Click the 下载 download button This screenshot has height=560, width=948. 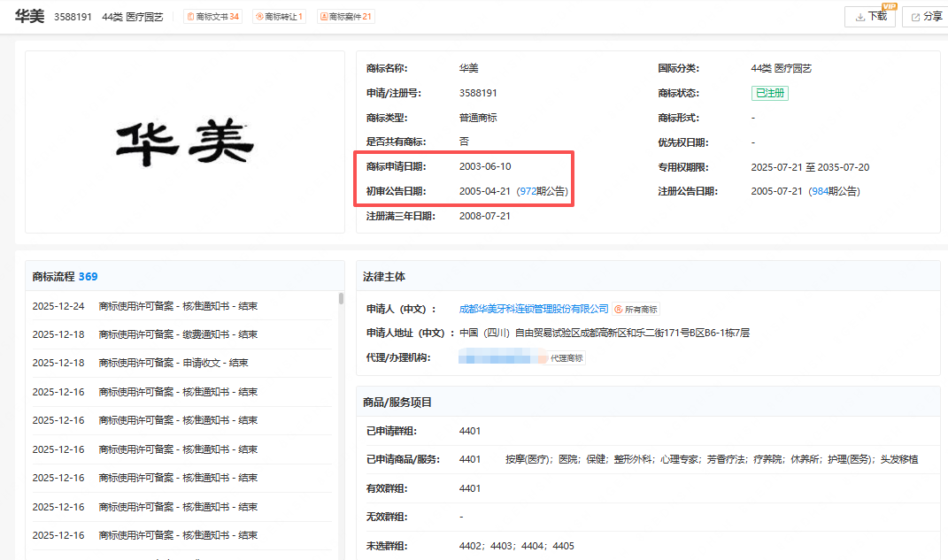click(869, 17)
